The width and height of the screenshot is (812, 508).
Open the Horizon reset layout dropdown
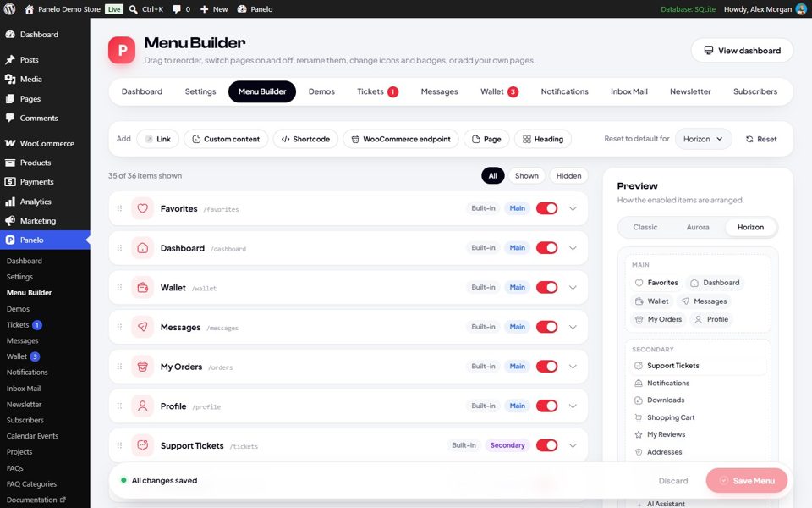(703, 139)
